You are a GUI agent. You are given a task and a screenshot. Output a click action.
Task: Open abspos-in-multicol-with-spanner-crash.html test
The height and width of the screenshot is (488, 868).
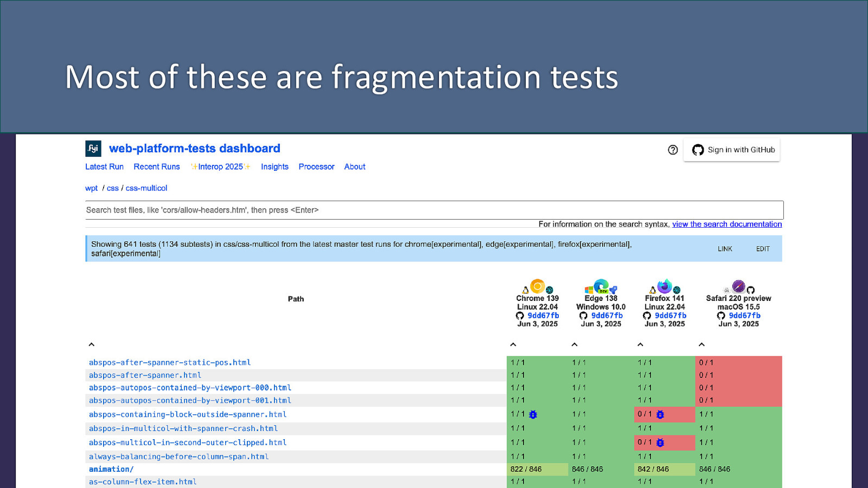pos(183,429)
